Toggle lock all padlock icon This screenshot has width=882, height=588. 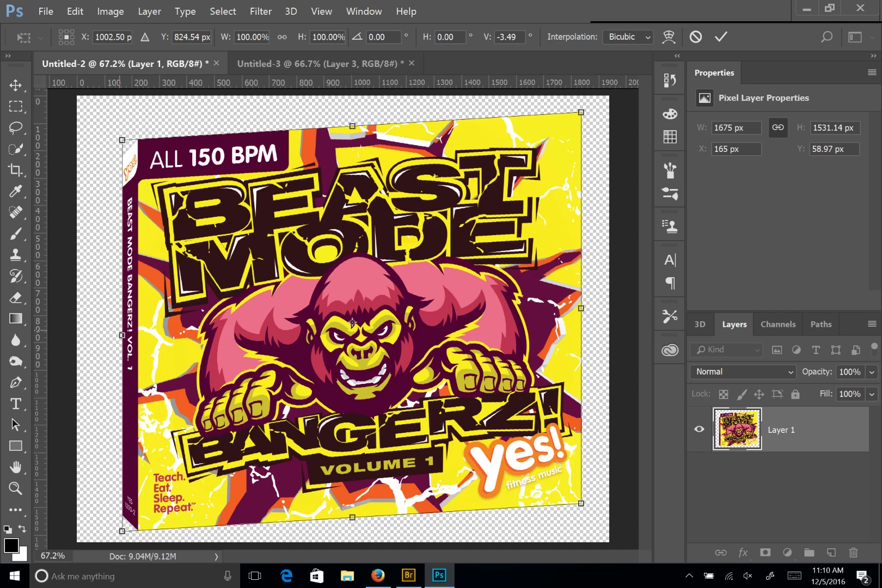pos(795,394)
